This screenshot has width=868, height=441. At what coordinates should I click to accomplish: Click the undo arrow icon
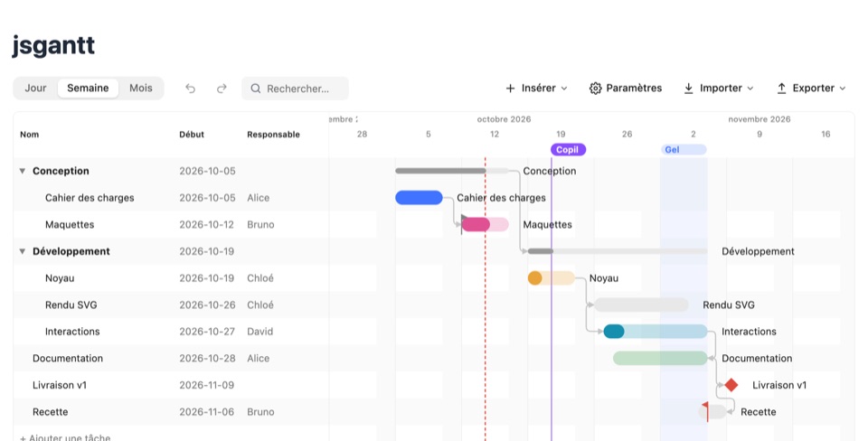point(191,89)
